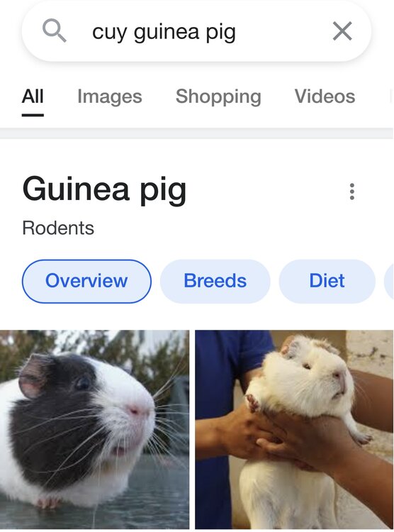The image size is (394, 532).
Task: Select the All results tab
Action: (x=33, y=96)
